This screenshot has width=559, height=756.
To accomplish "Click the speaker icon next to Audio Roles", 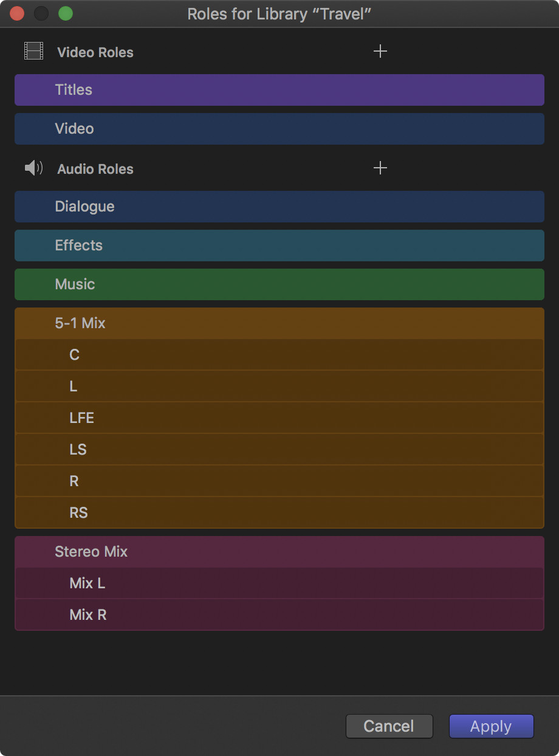I will tap(34, 168).
